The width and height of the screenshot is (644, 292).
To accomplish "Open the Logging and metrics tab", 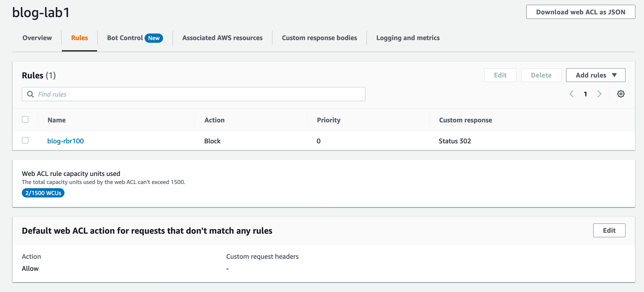I will (408, 38).
